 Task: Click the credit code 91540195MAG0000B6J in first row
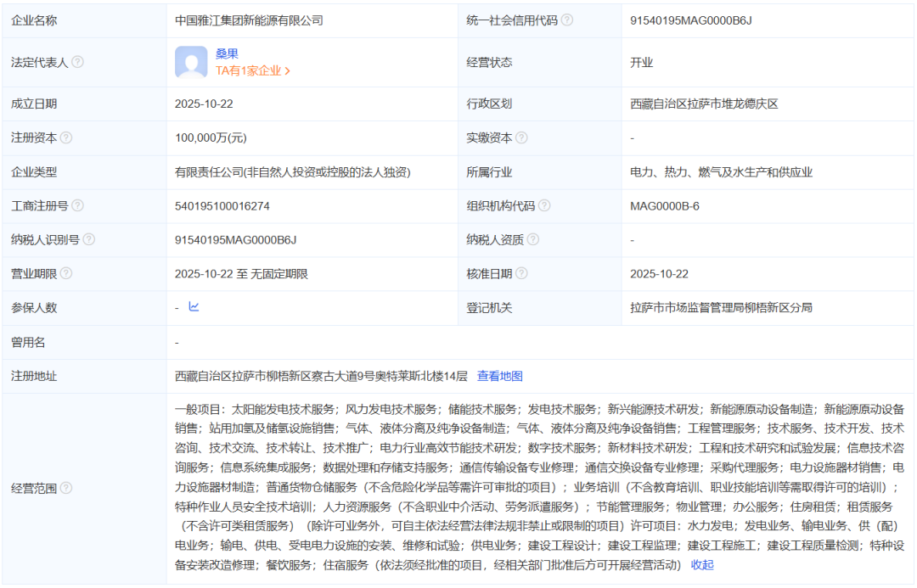691,20
